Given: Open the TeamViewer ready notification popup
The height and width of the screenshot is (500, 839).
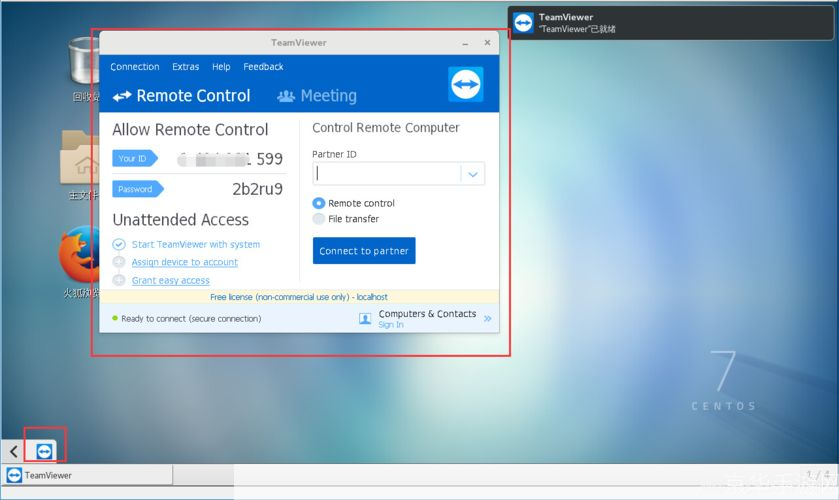Looking at the screenshot, I should [670, 23].
